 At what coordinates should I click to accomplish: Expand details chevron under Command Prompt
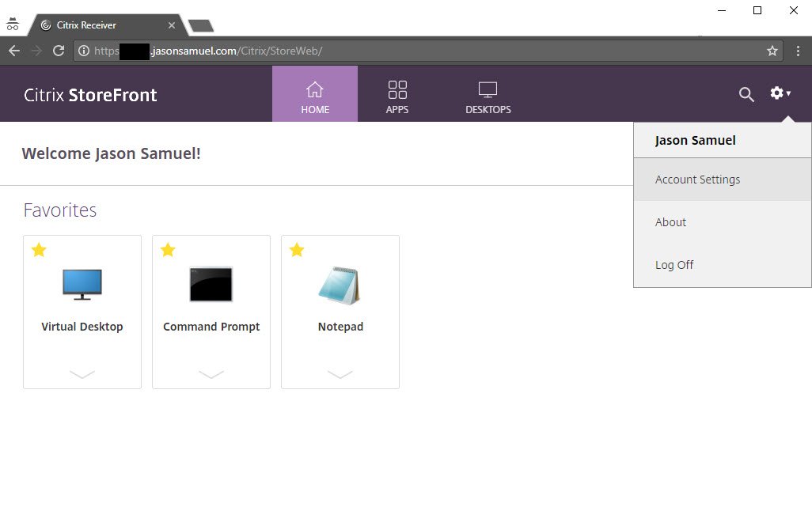click(x=211, y=374)
